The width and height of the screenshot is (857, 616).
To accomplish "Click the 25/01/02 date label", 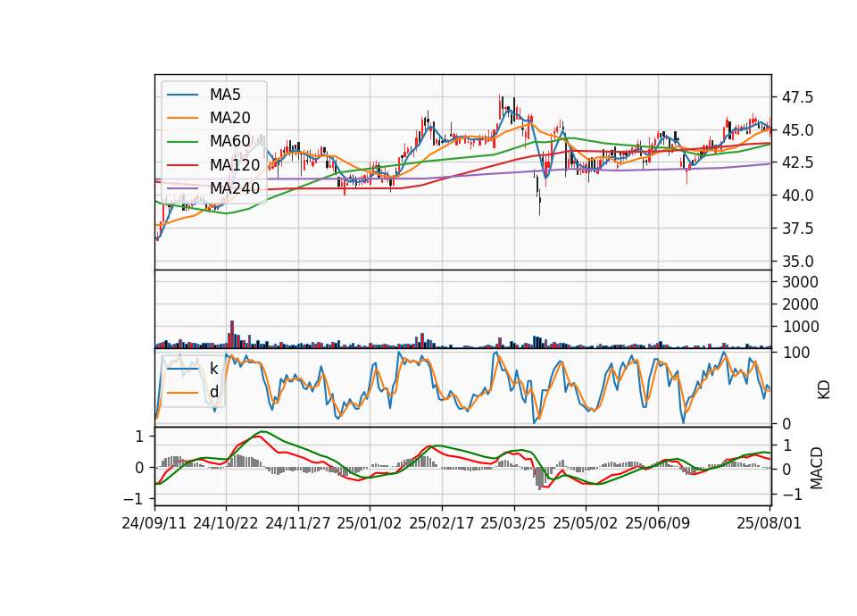I will [370, 523].
